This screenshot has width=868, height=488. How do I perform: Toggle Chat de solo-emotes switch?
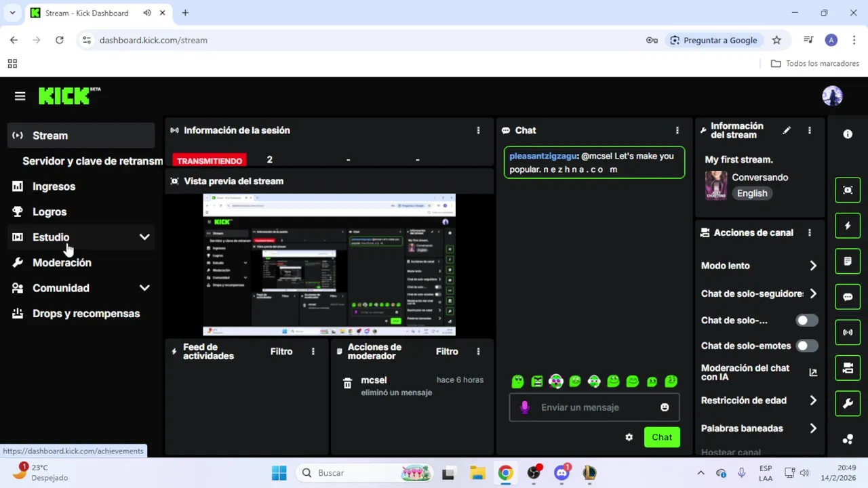click(x=807, y=346)
